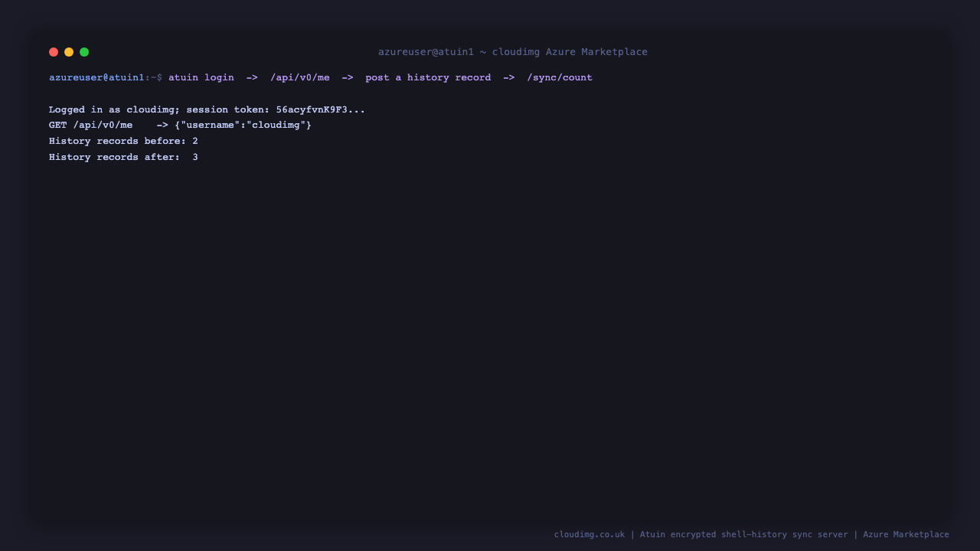Image resolution: width=980 pixels, height=551 pixels.
Task: Click 'Azure Marketplace' in the footer
Action: click(x=906, y=535)
